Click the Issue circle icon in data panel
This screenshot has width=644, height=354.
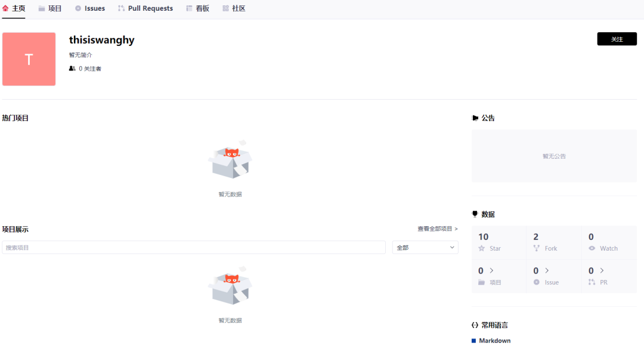click(x=537, y=282)
